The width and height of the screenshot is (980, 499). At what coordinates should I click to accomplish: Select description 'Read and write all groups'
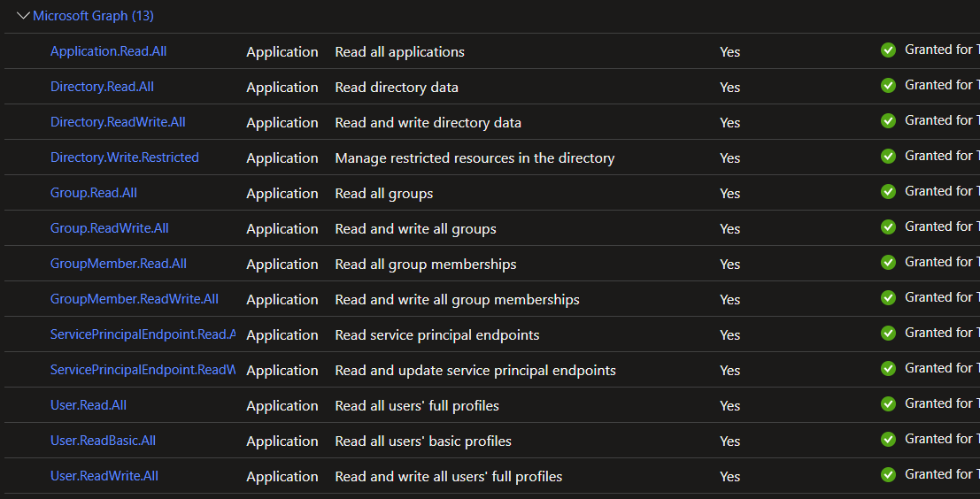pyautogui.click(x=415, y=229)
